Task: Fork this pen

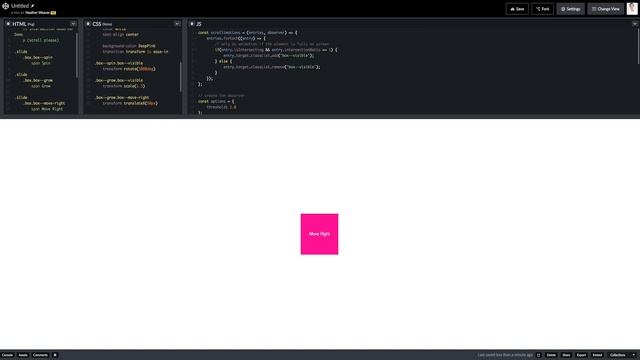Action: coord(542,9)
